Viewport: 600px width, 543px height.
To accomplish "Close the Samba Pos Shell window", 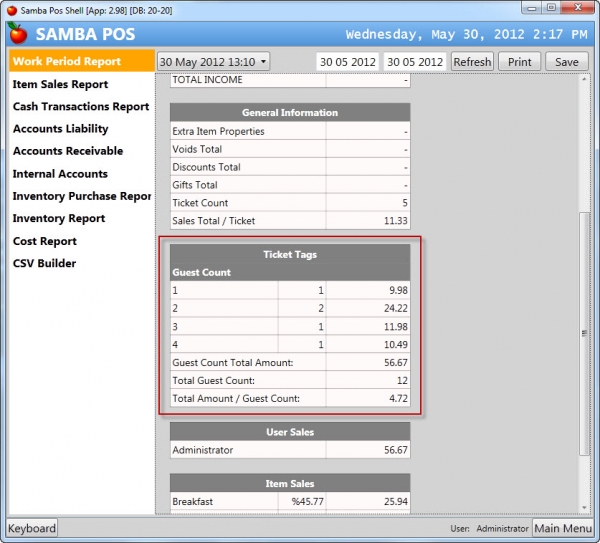I will click(579, 7).
